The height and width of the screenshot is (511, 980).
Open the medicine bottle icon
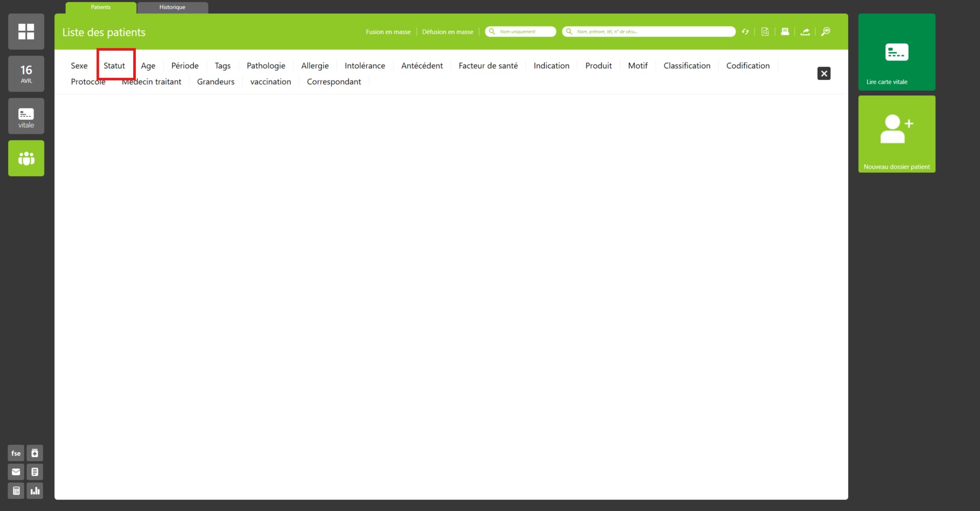[x=35, y=453]
